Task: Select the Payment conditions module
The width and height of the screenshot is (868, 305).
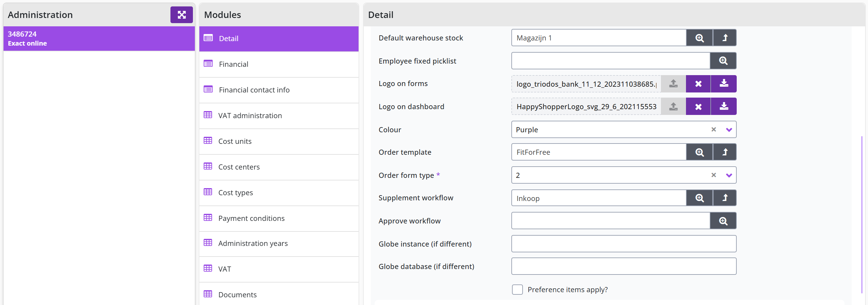Action: coord(279,218)
